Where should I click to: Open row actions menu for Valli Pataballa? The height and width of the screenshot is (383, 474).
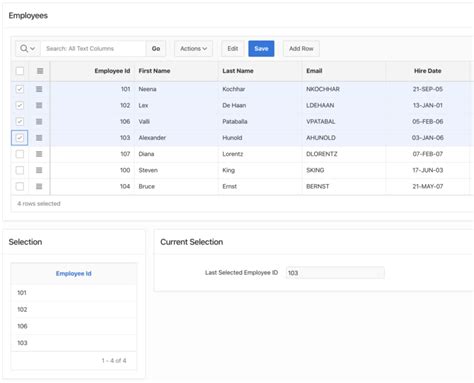(x=39, y=121)
